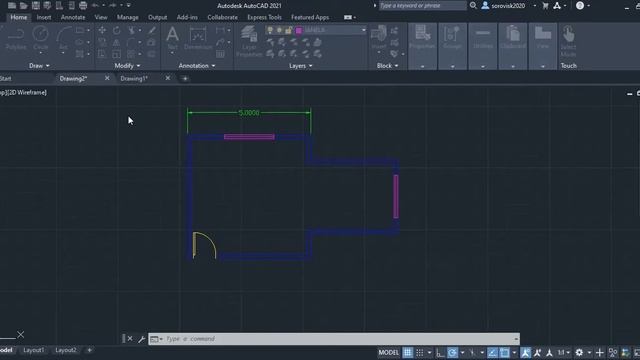Screen dimensions: 640x360
Task: Expand the Modify panel
Action: point(127,65)
